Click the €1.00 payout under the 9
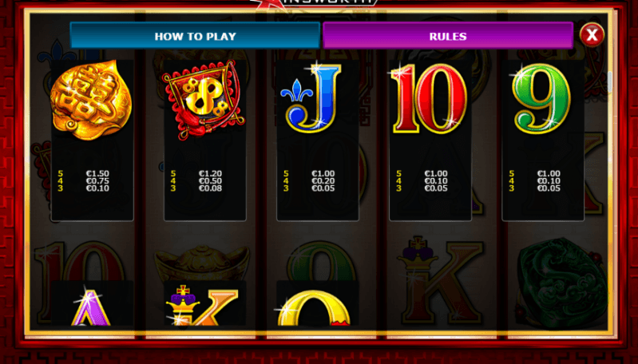638x364 pixels. point(549,174)
